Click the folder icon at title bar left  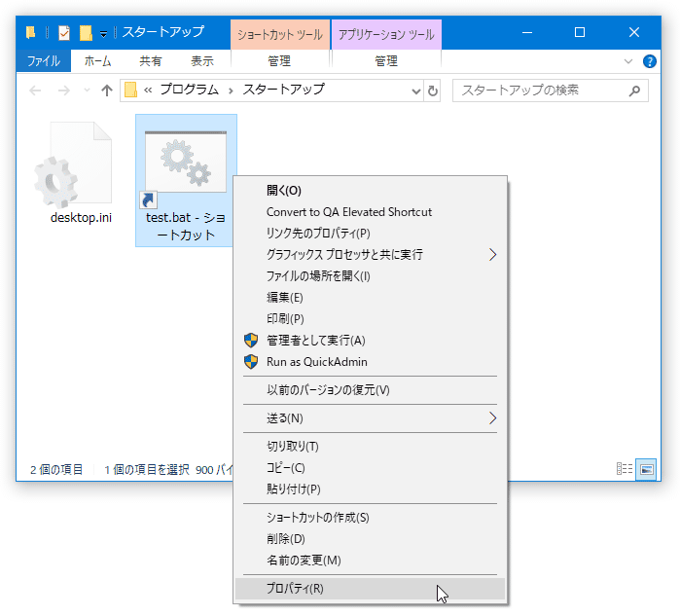pos(30,32)
